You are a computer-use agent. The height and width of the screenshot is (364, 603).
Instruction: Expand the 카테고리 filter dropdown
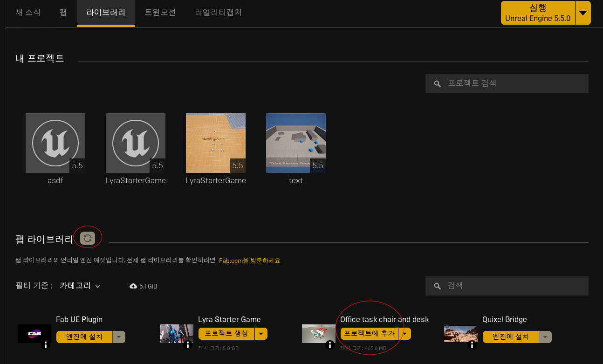coord(80,286)
